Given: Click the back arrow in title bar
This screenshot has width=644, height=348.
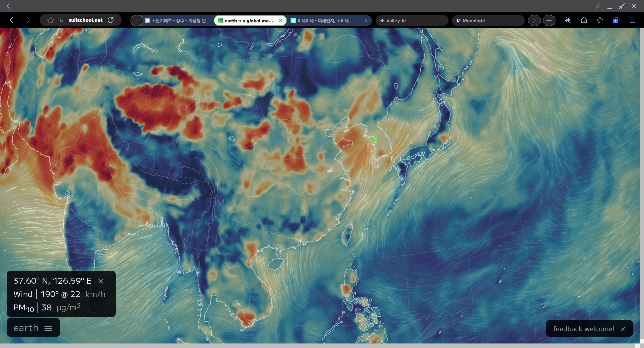Looking at the screenshot, I should [x=10, y=6].
